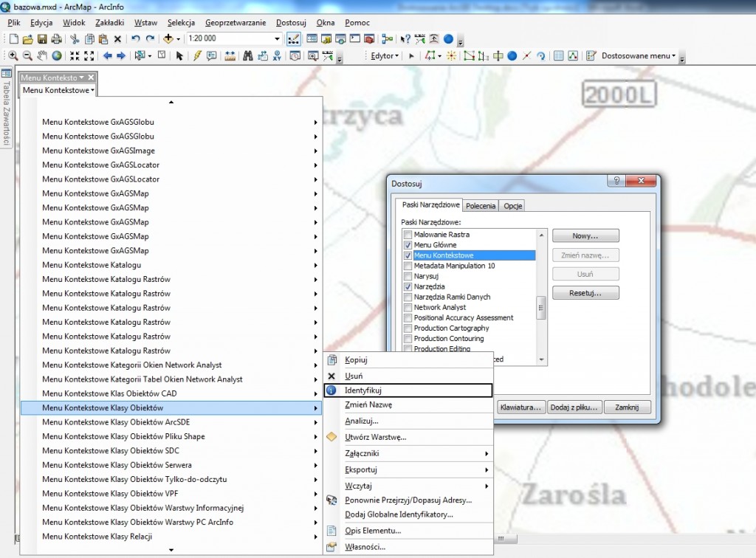Enable the Malowanie Rastra toolbar checkbox
Viewport: 756px width, 558px height.
pyautogui.click(x=408, y=235)
